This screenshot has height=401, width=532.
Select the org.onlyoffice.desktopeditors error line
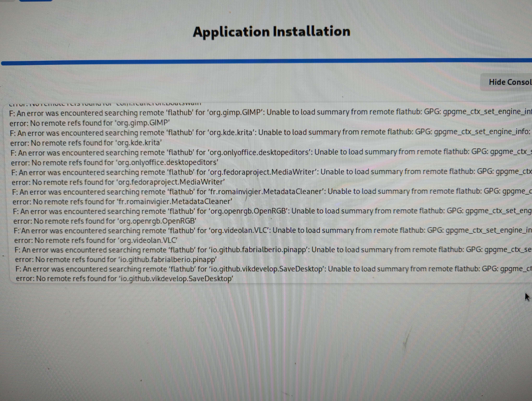(x=216, y=152)
